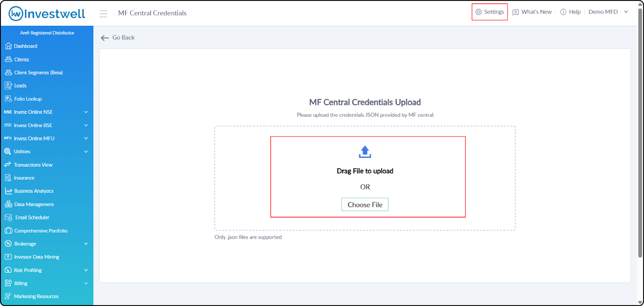Click the Transactions View arrows icon
The height and width of the screenshot is (306, 644).
click(7, 165)
